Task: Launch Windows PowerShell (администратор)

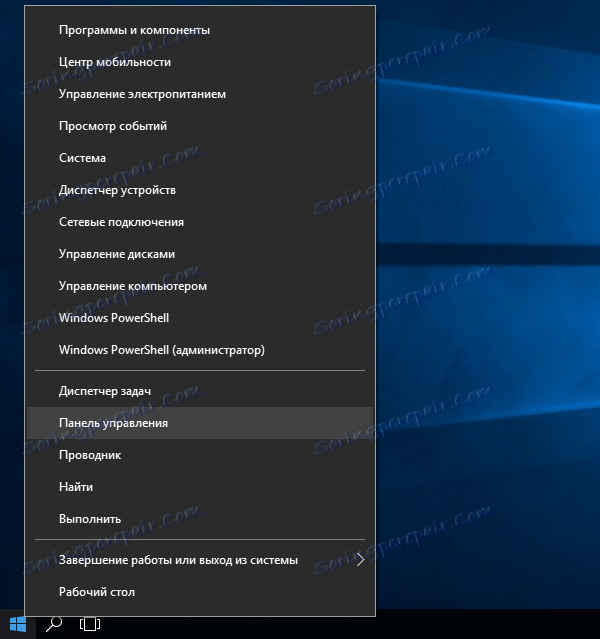Action: pyautogui.click(x=200, y=350)
